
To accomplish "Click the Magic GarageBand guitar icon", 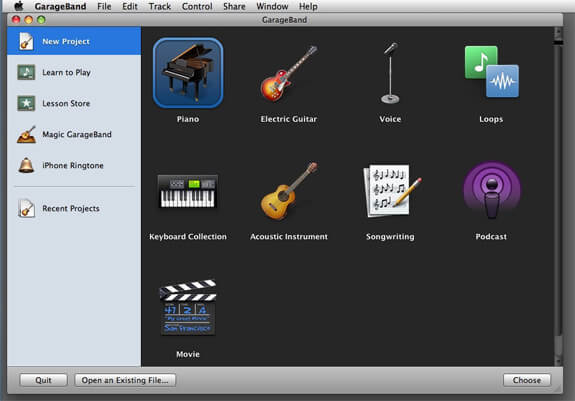I will coord(26,134).
